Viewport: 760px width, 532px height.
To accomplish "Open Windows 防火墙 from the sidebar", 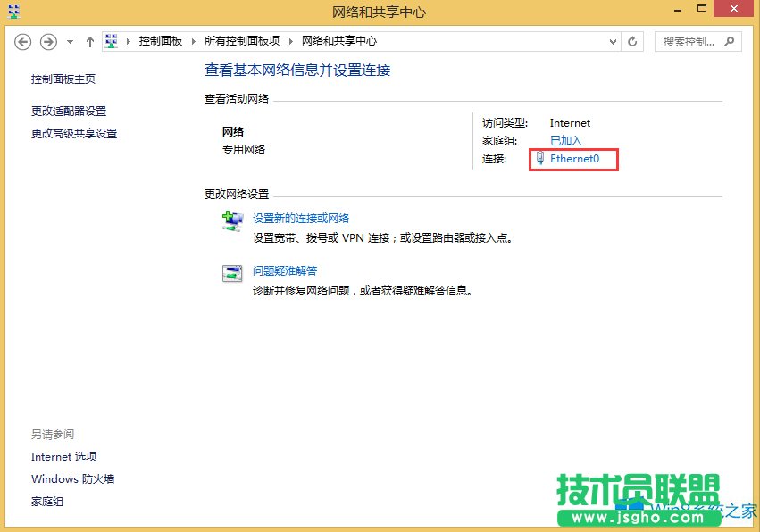I will [x=71, y=478].
